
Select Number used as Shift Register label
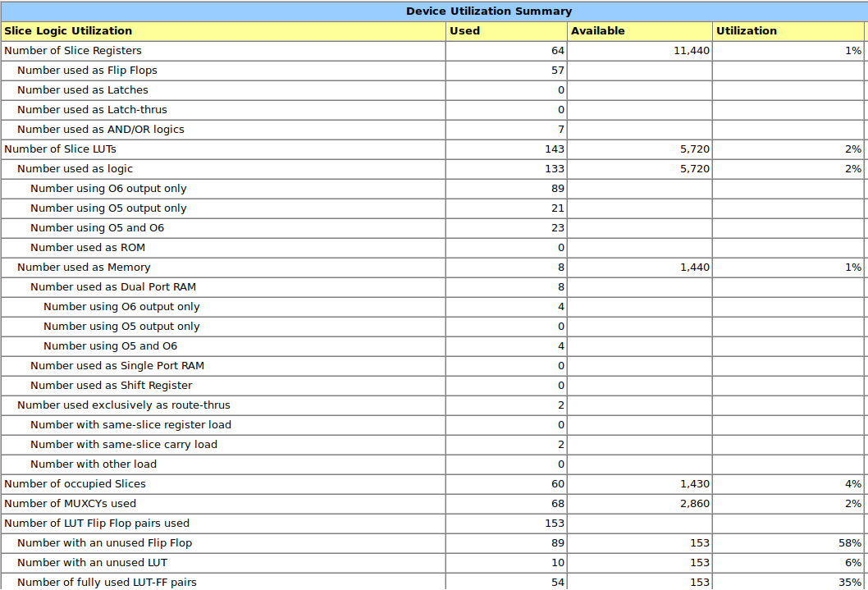[112, 386]
